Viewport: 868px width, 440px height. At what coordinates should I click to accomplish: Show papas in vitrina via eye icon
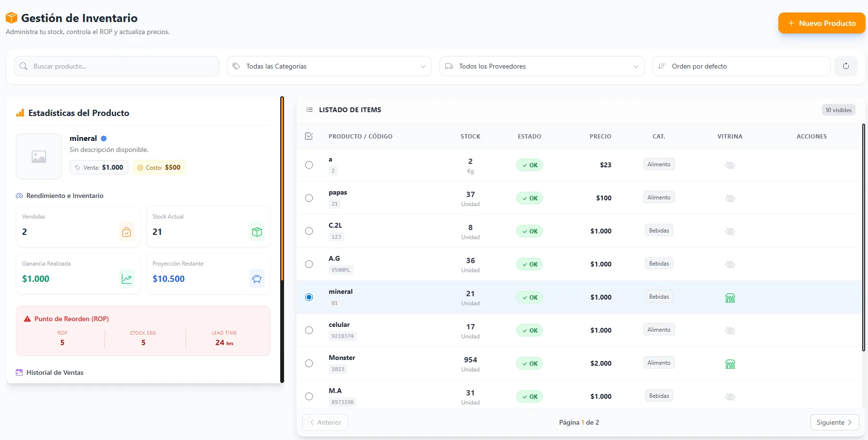[x=730, y=198]
